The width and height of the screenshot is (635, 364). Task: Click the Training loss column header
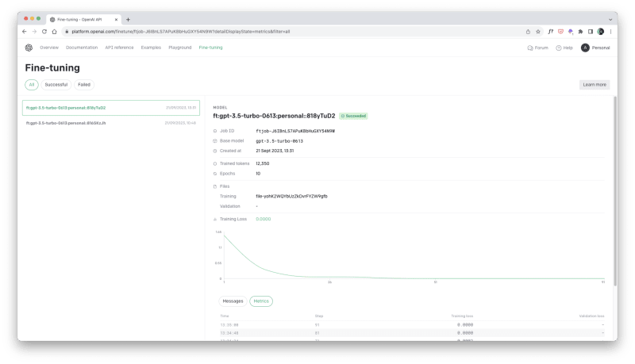coord(462,316)
